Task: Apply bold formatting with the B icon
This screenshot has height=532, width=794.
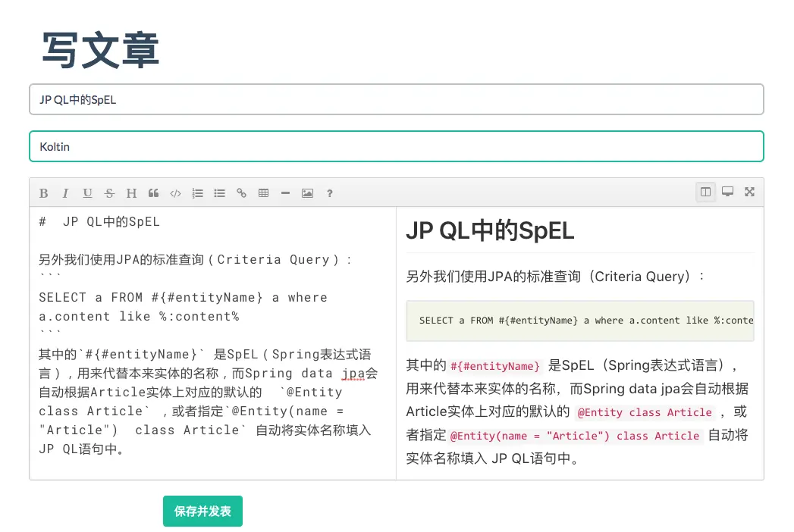Action: tap(43, 192)
